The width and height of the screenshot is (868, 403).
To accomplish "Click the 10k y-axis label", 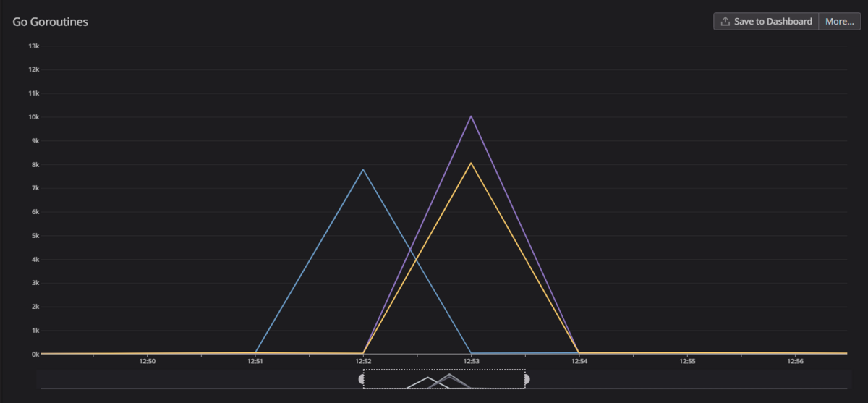I will 33,117.
